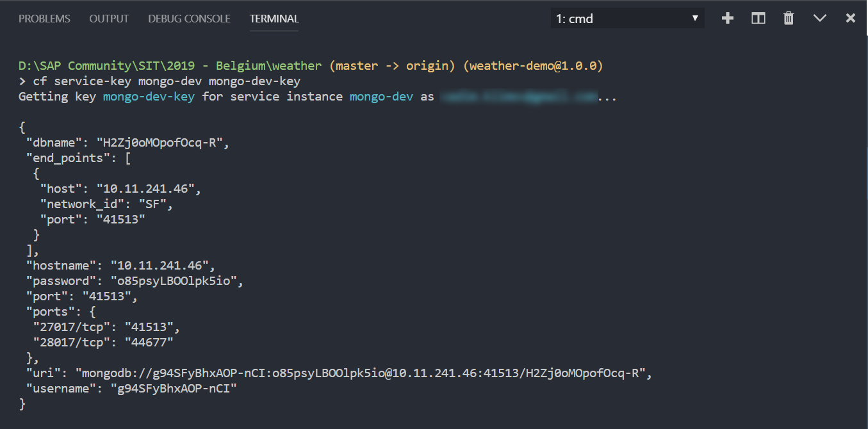The width and height of the screenshot is (868, 429).
Task: Split the terminal pane
Action: (x=758, y=19)
